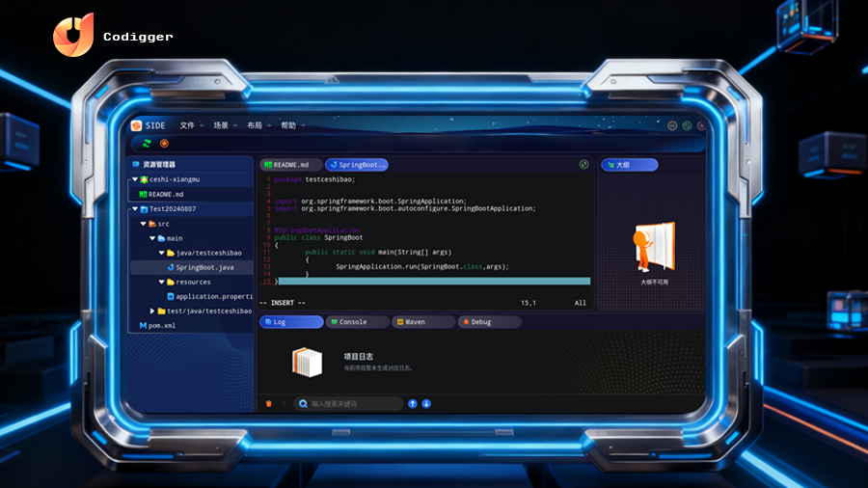
Task: Select the Test20240807 project row
Action: click(x=190, y=209)
